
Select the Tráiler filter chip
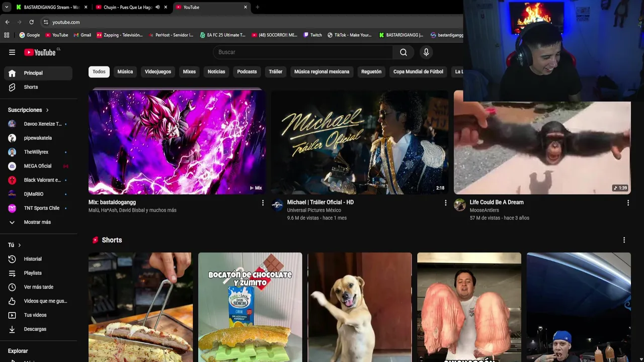pyautogui.click(x=276, y=72)
